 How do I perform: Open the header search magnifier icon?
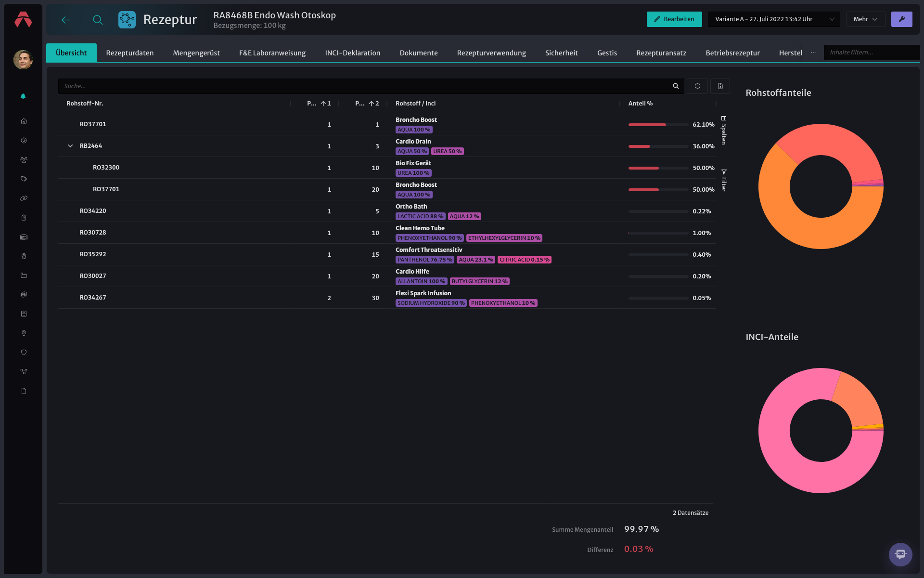(x=98, y=20)
